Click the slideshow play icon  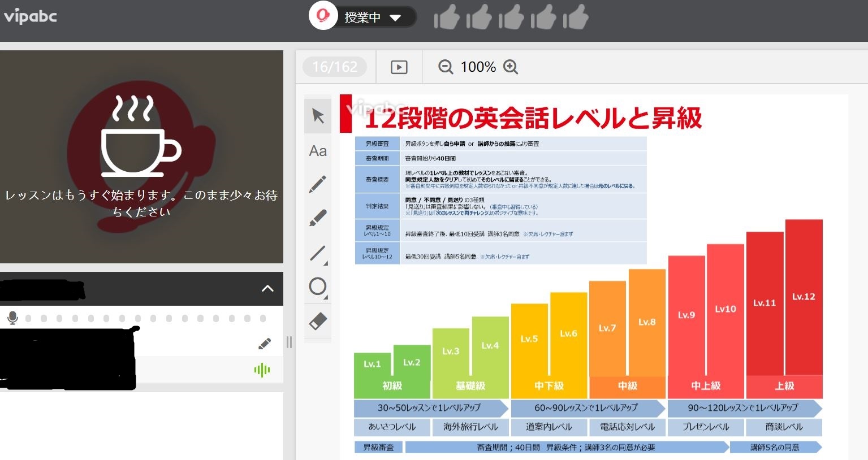pyautogui.click(x=399, y=67)
